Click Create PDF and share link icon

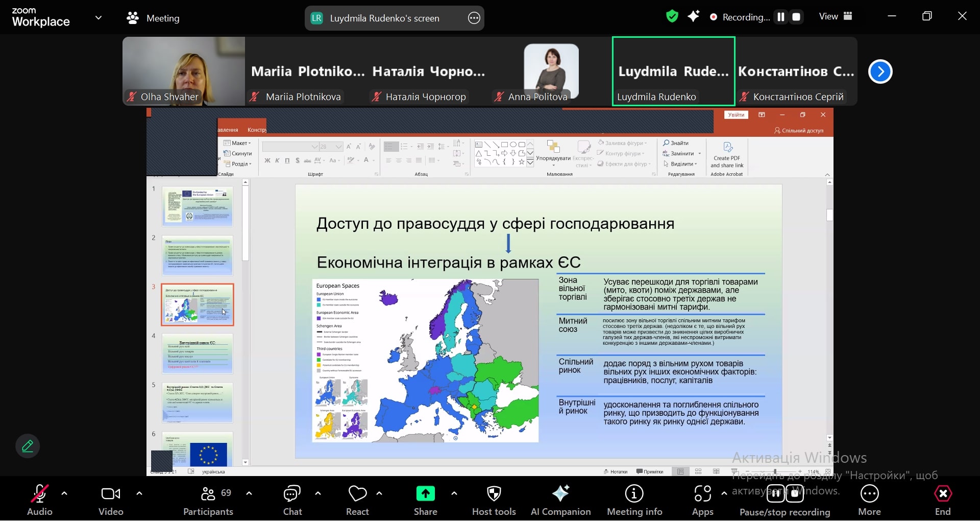pos(727,155)
